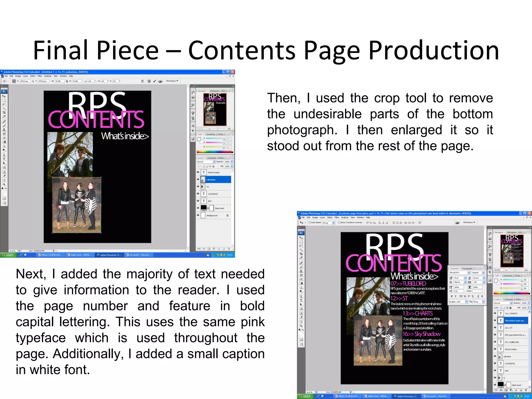
Task: Select the Brush tool in right Photoshop window
Action: click(301, 267)
